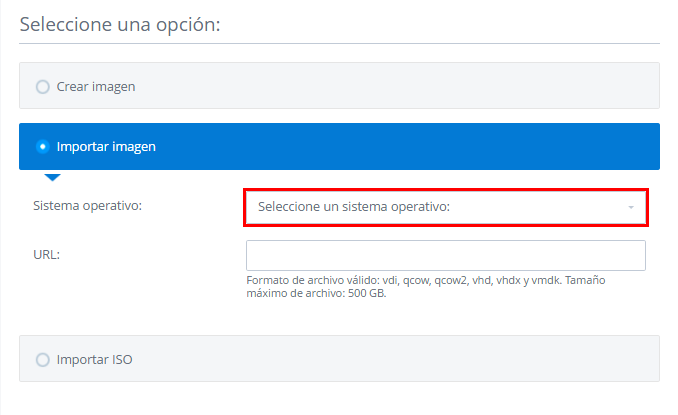Focus the URL text input field
The image size is (678, 415).
click(446, 255)
